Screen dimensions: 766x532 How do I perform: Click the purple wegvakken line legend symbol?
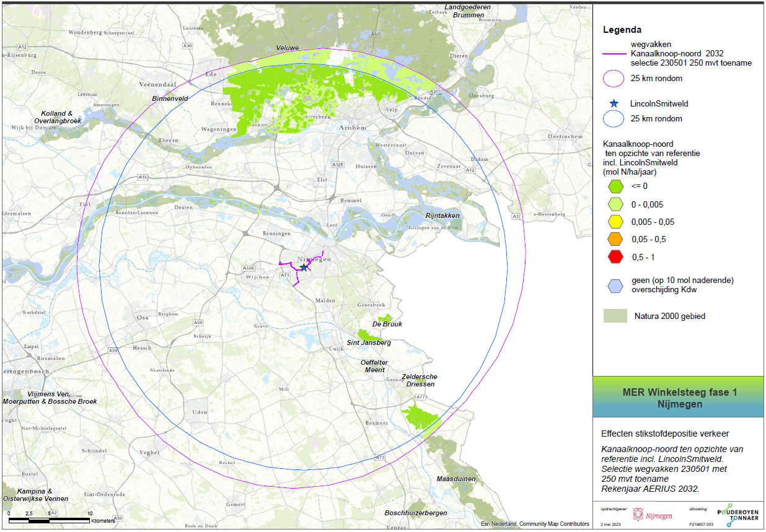(x=614, y=54)
